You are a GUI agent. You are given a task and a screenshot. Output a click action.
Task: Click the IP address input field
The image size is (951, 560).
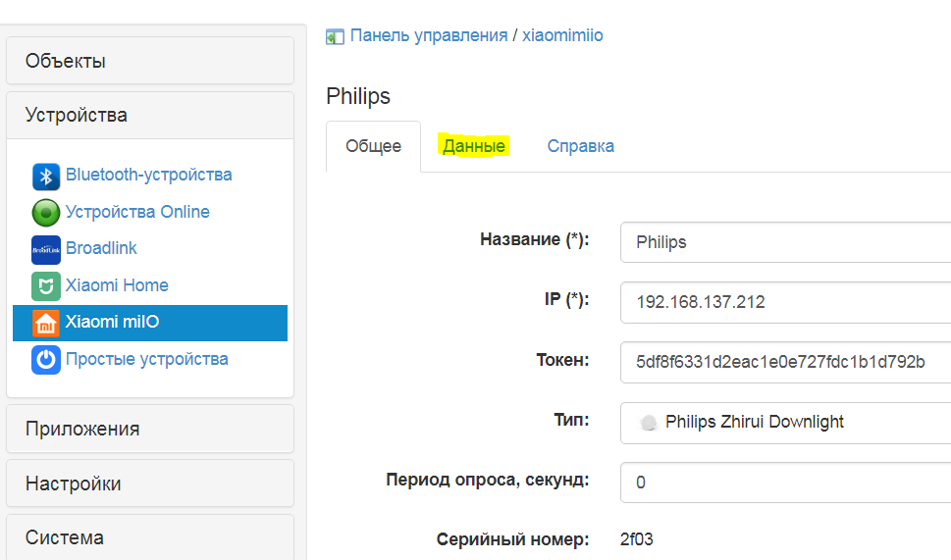click(785, 302)
